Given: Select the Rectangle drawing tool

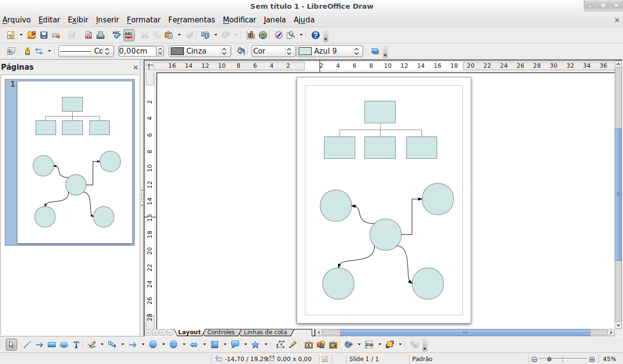Looking at the screenshot, I should (52, 345).
